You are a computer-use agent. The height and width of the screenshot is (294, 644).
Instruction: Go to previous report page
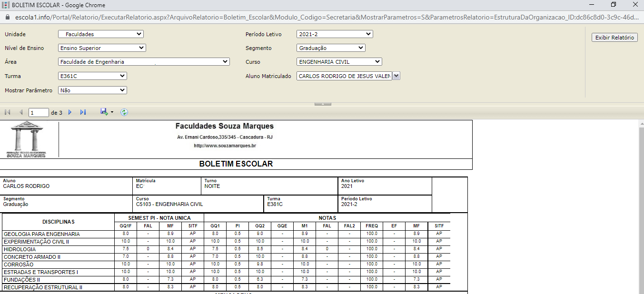tap(21, 112)
